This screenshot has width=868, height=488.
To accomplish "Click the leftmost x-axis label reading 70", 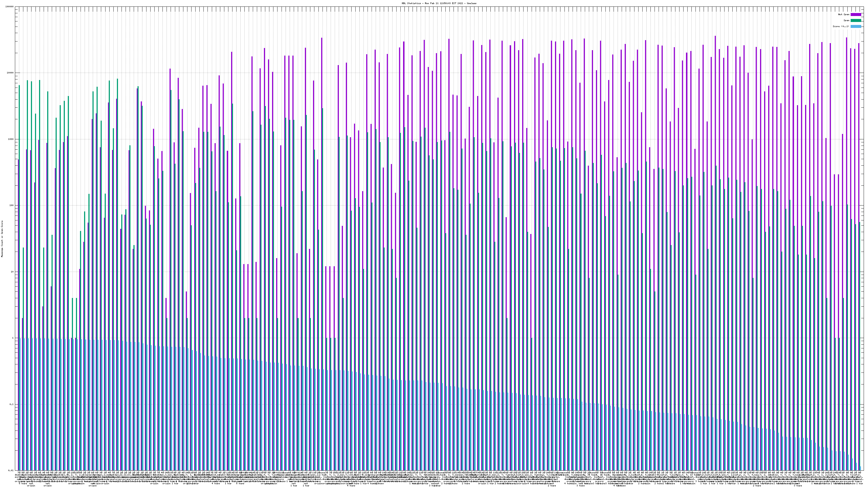I will [19, 473].
